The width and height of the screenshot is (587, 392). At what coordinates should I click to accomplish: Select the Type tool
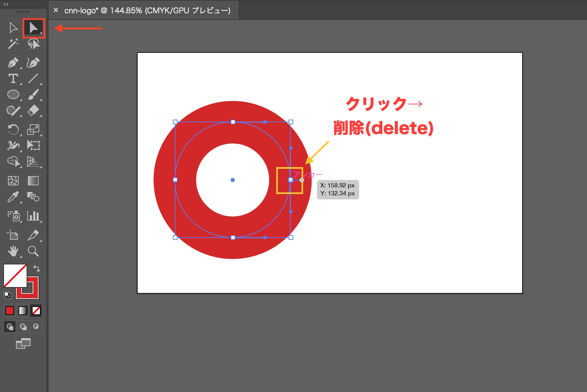[x=13, y=78]
